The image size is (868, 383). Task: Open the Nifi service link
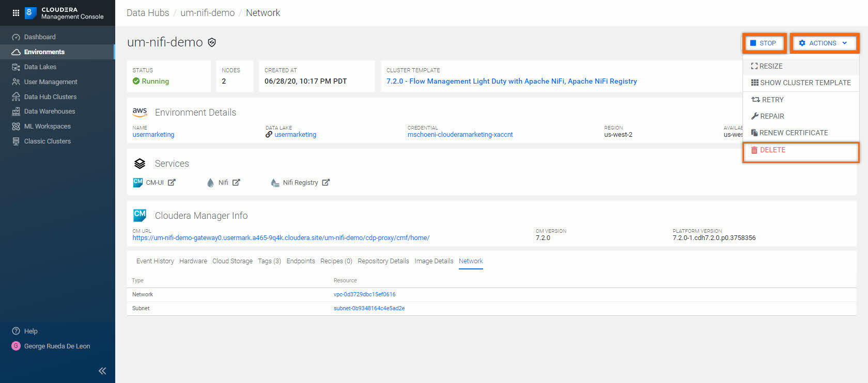tap(223, 183)
